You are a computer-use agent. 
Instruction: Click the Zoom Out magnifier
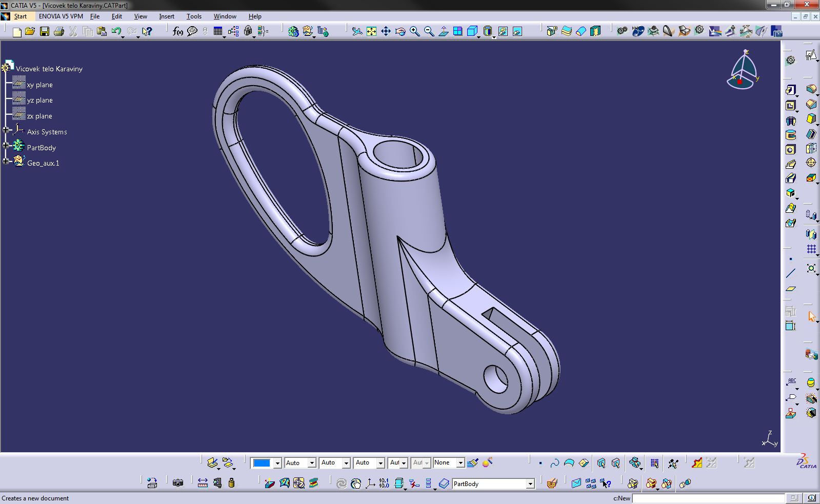coord(429,32)
